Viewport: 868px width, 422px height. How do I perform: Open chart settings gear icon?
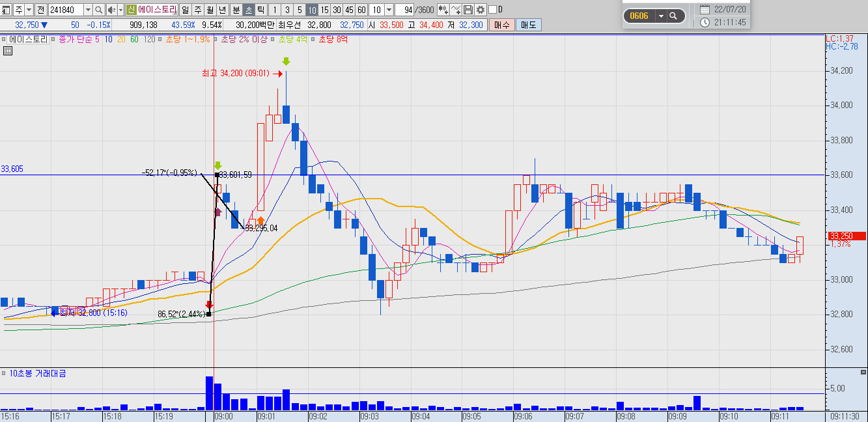[481, 10]
